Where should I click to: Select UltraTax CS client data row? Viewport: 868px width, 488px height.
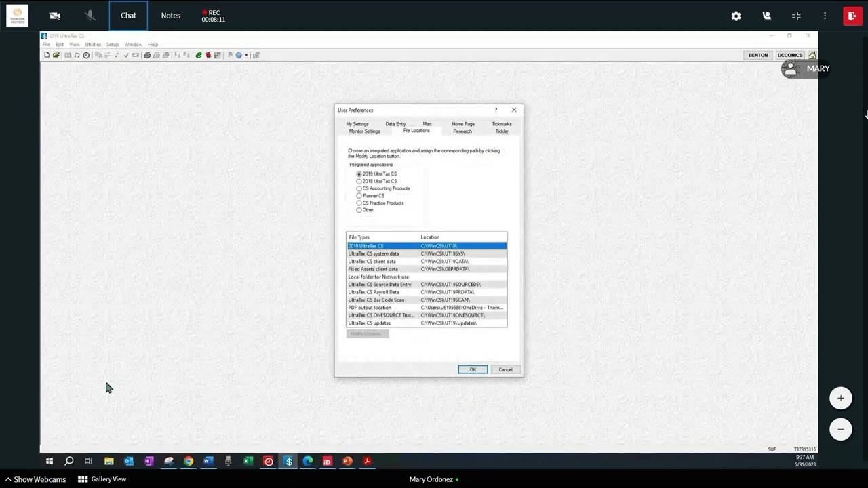427,262
